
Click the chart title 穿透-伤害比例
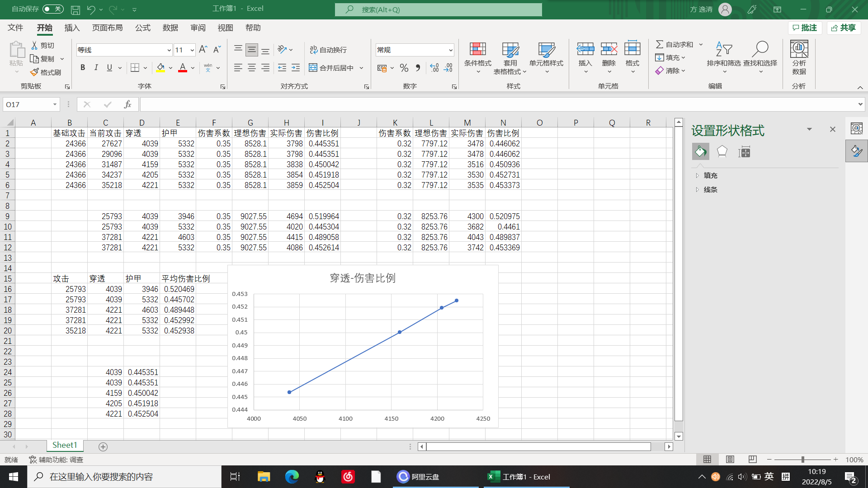point(363,278)
